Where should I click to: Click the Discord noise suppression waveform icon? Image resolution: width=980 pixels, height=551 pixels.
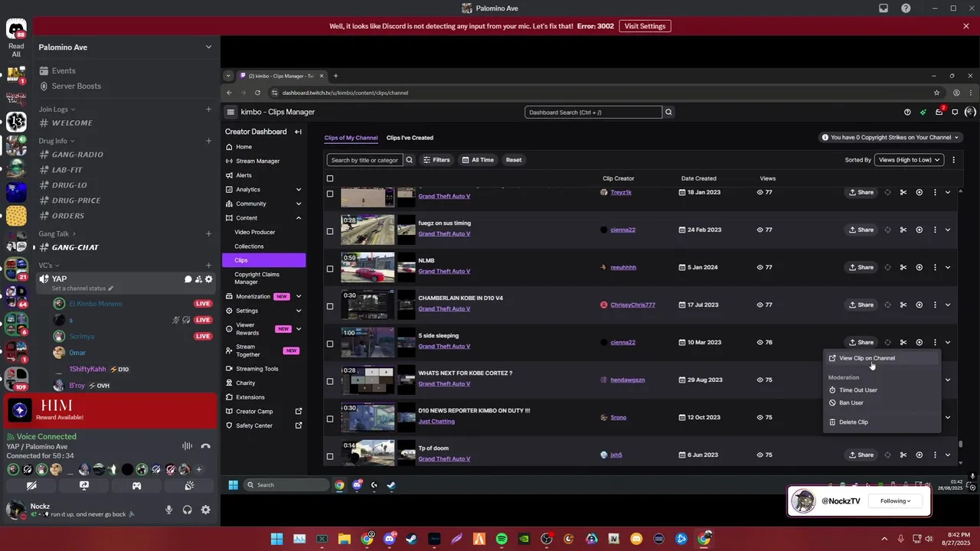[x=187, y=446]
